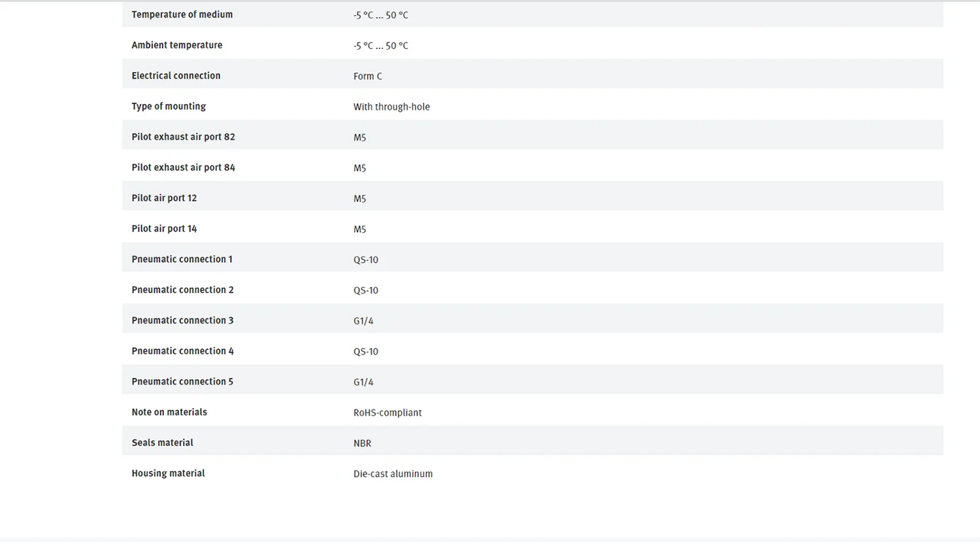Click the Ambient temperature value text
The height and width of the screenshot is (542, 980).
(x=381, y=46)
